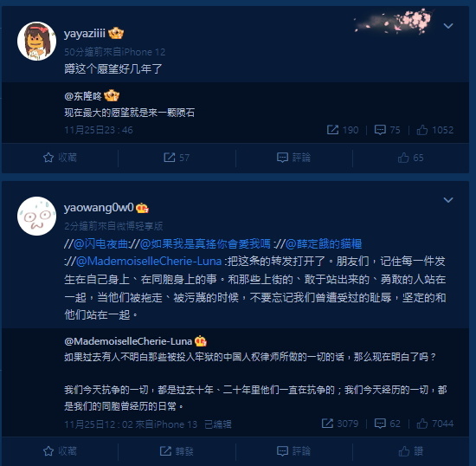Screen dimensions: 476x466
Task: Like 东隆咚 original post with 1052 likes
Action: pyautogui.click(x=435, y=130)
